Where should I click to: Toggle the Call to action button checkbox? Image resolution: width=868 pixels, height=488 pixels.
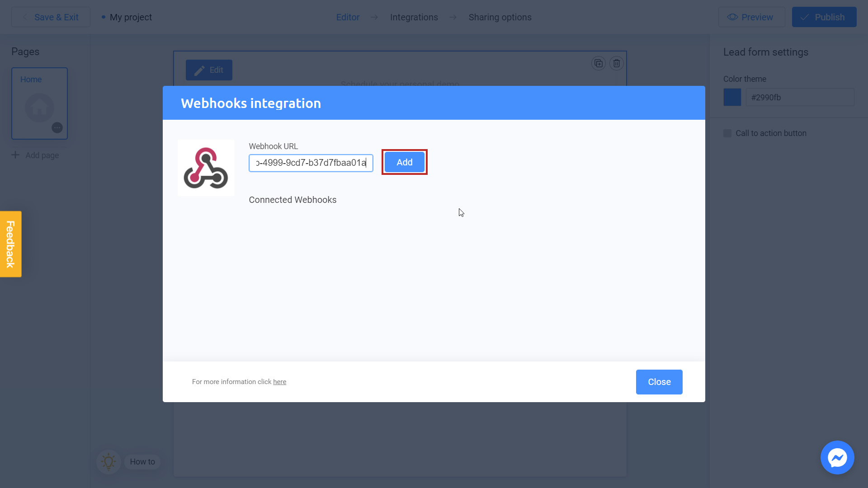pyautogui.click(x=727, y=133)
